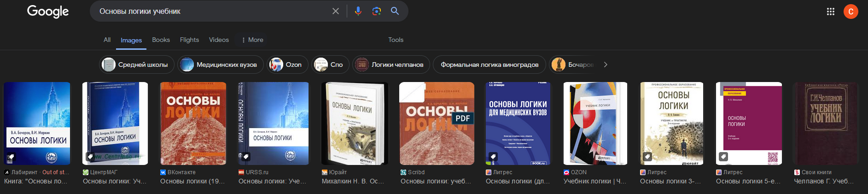Open the Челпанов 'Учебник логики' thumbnail
Viewport: 868px width, 194px height.
pos(826,123)
